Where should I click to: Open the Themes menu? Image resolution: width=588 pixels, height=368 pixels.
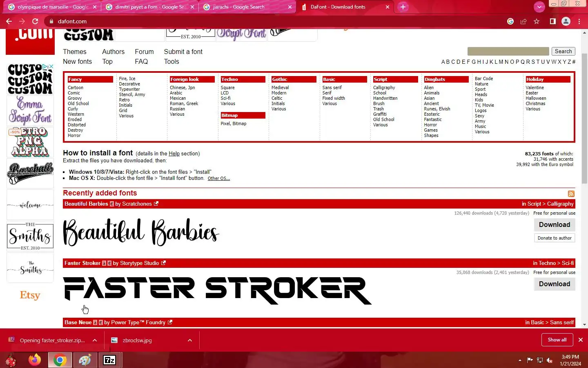tap(75, 52)
